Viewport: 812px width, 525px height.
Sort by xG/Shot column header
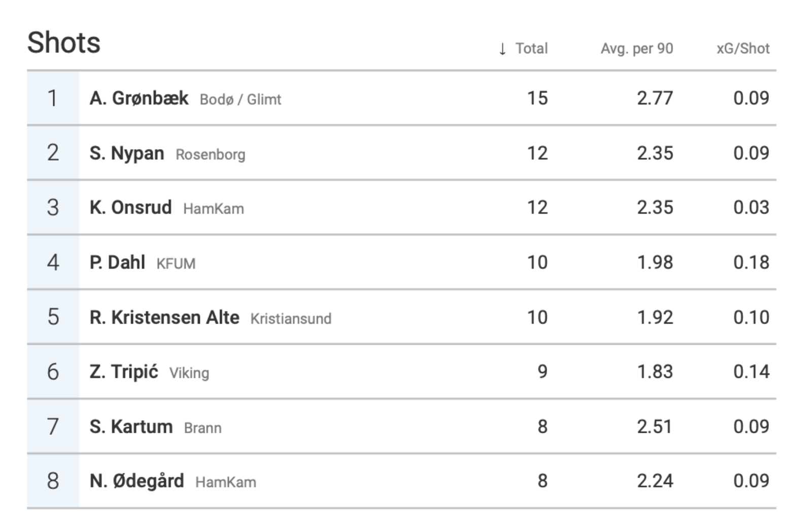pyautogui.click(x=743, y=49)
